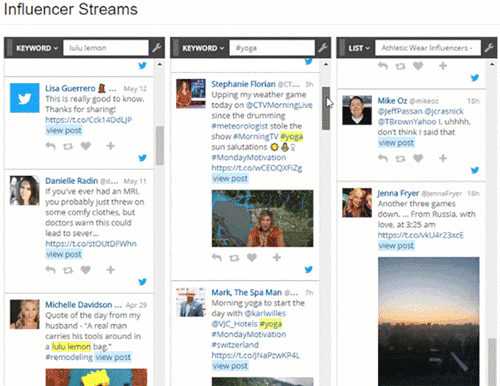Open wrench settings for lulu lemon stream
This screenshot has height=386, width=500.
tap(157, 48)
